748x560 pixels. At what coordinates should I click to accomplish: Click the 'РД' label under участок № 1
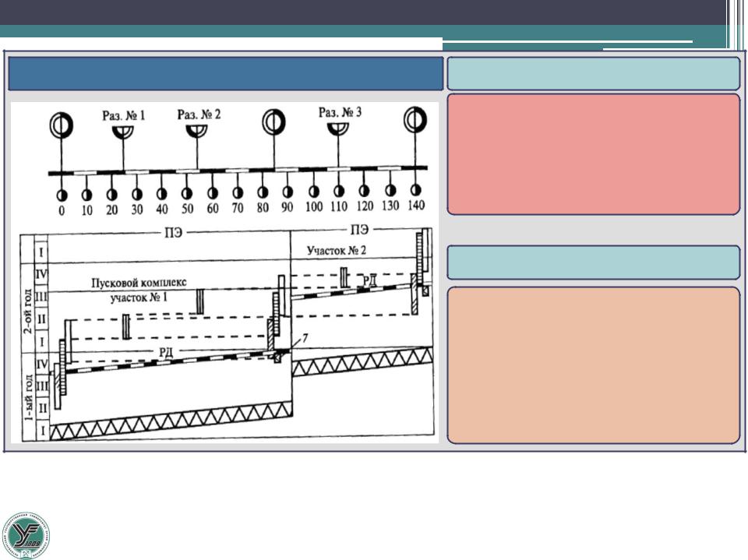[x=165, y=352]
